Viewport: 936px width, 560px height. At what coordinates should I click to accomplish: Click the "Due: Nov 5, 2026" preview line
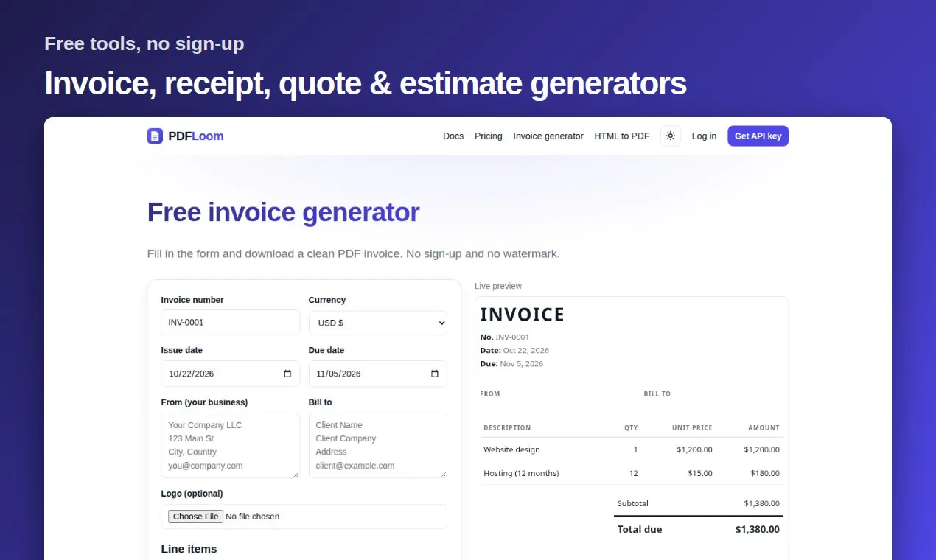click(511, 364)
